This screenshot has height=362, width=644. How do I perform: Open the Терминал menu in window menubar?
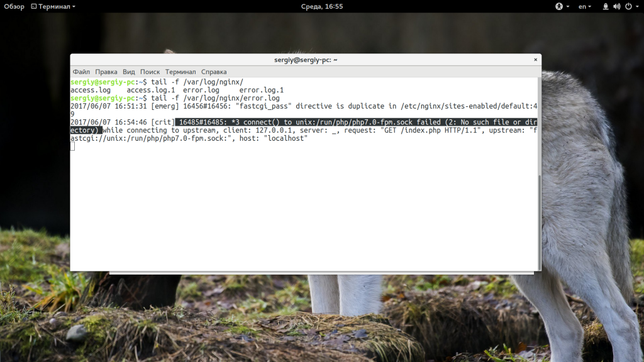pos(180,72)
